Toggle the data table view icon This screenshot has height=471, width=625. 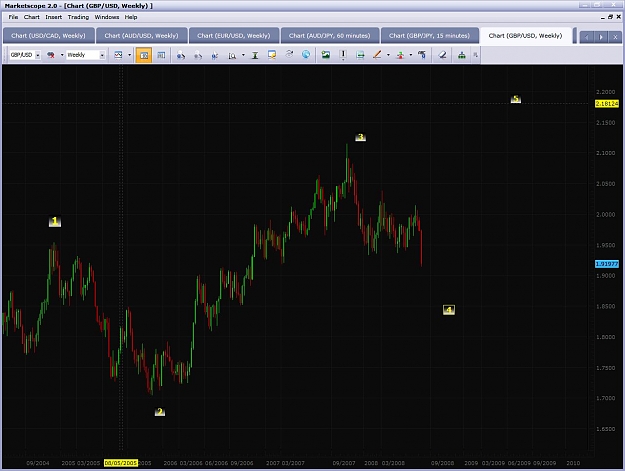click(161, 55)
